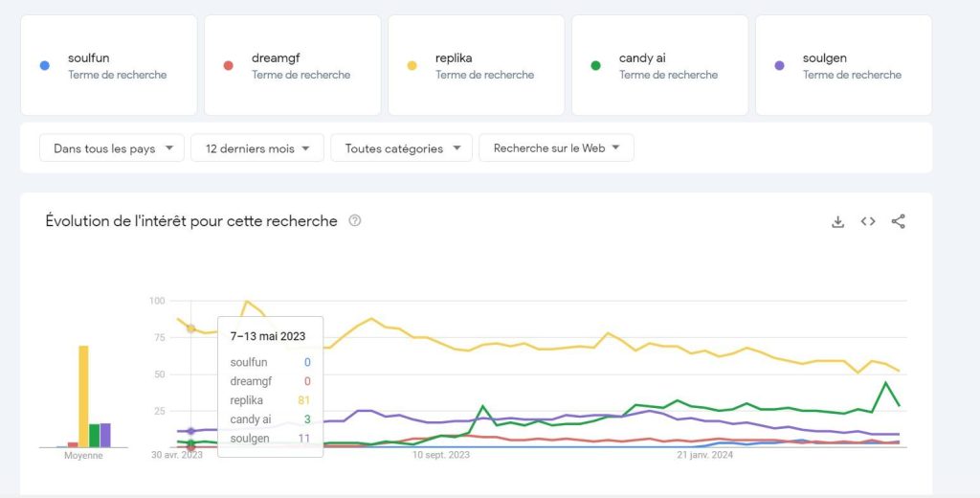Select the dreamgf search term card
Screen dimensions: 980x498
tap(293, 65)
